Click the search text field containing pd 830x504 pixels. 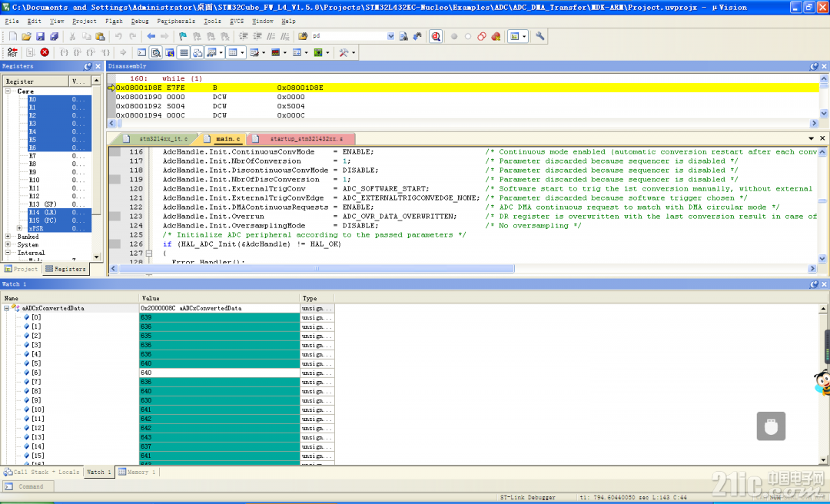coord(349,36)
